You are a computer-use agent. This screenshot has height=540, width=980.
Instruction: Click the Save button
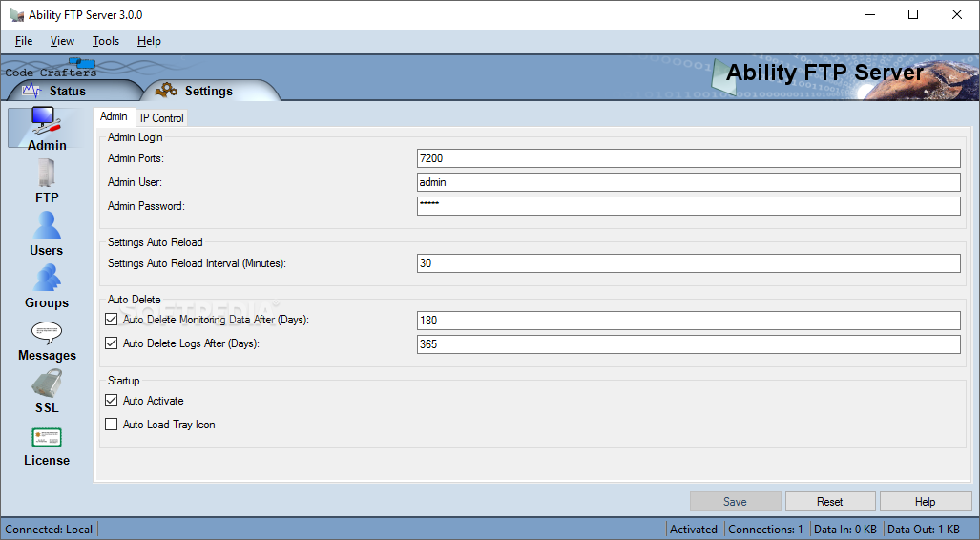pos(735,501)
